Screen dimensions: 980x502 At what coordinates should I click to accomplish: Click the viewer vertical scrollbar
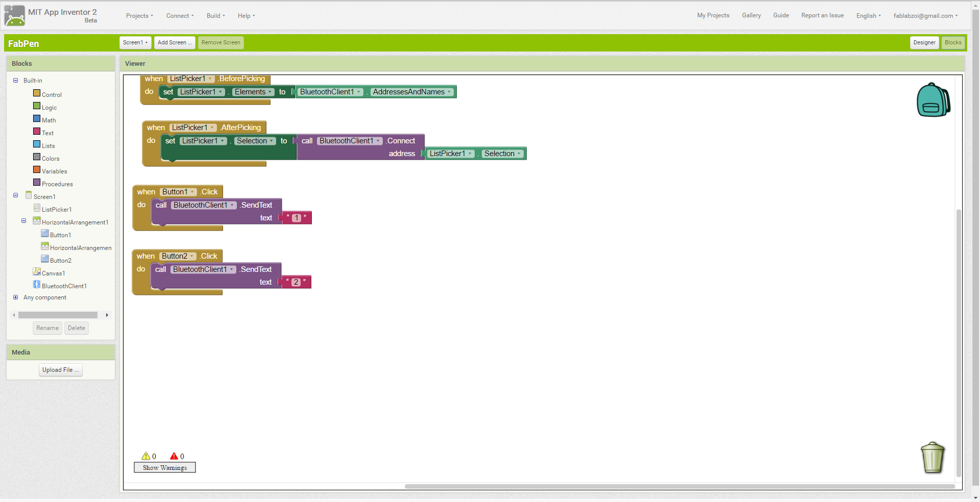tap(959, 343)
